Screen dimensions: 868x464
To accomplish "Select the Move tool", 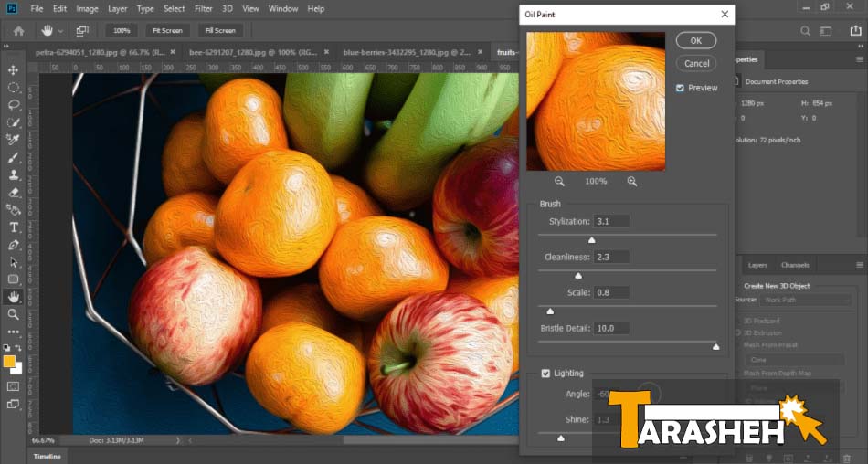I will coord(14,70).
